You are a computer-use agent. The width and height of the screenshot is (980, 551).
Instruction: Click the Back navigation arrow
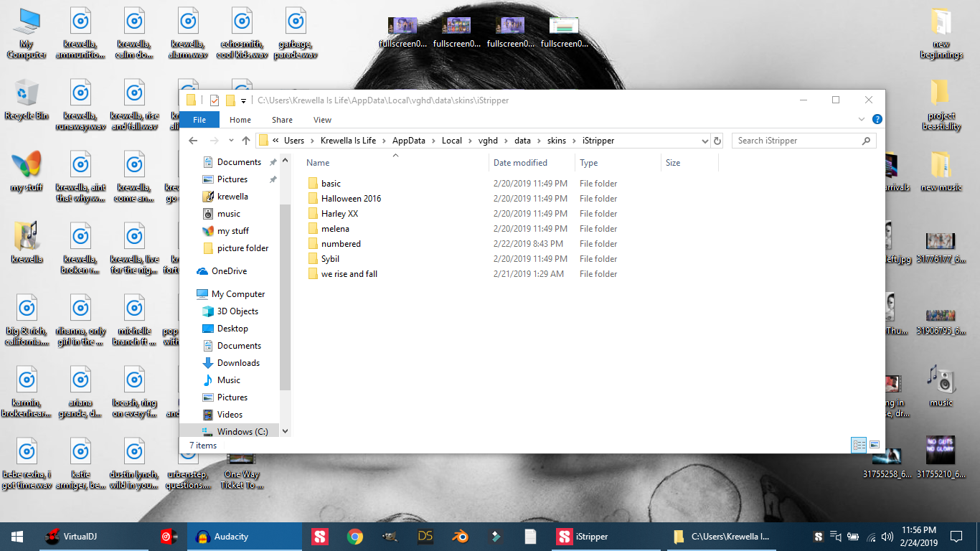coord(193,141)
